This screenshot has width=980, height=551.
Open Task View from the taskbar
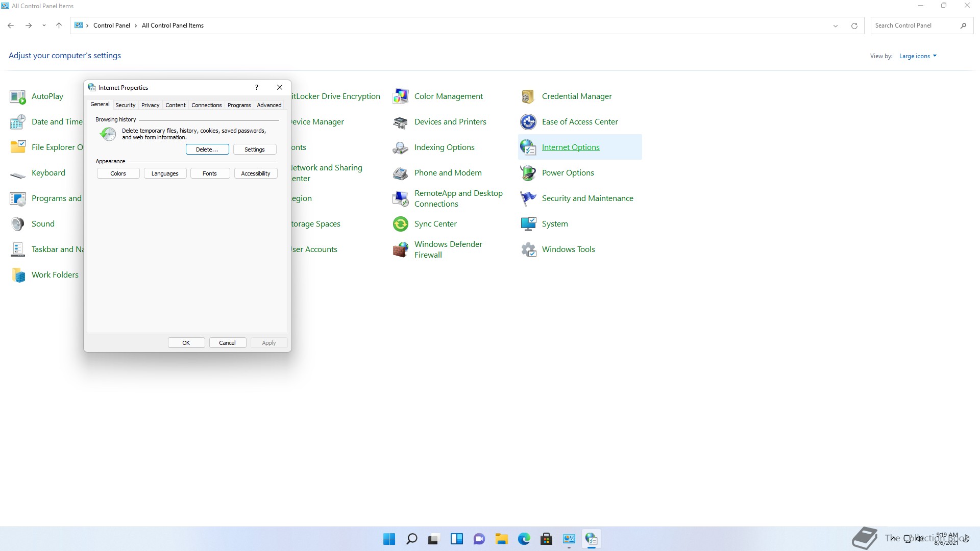434,539
